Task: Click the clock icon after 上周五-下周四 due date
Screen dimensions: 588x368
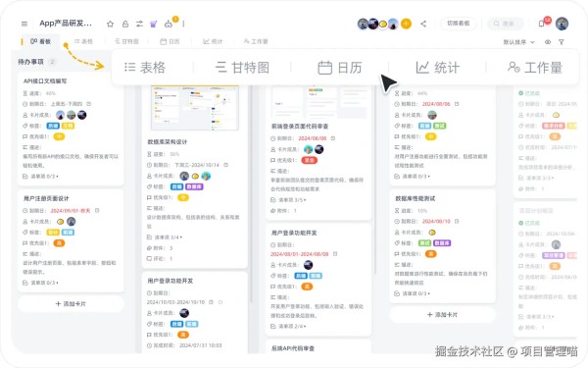Action: click(x=89, y=104)
